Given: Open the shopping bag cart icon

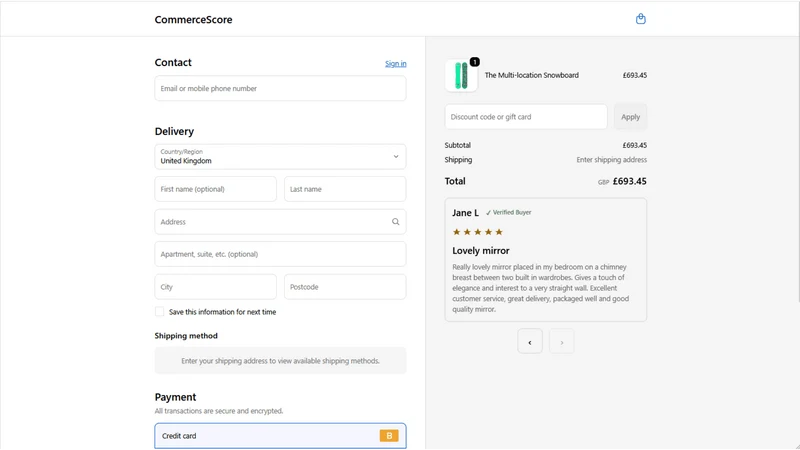Looking at the screenshot, I should click(641, 19).
